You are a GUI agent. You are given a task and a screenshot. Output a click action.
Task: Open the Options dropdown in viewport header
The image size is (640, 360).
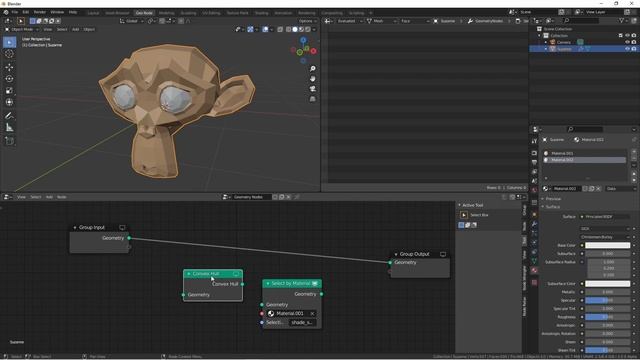tap(307, 21)
